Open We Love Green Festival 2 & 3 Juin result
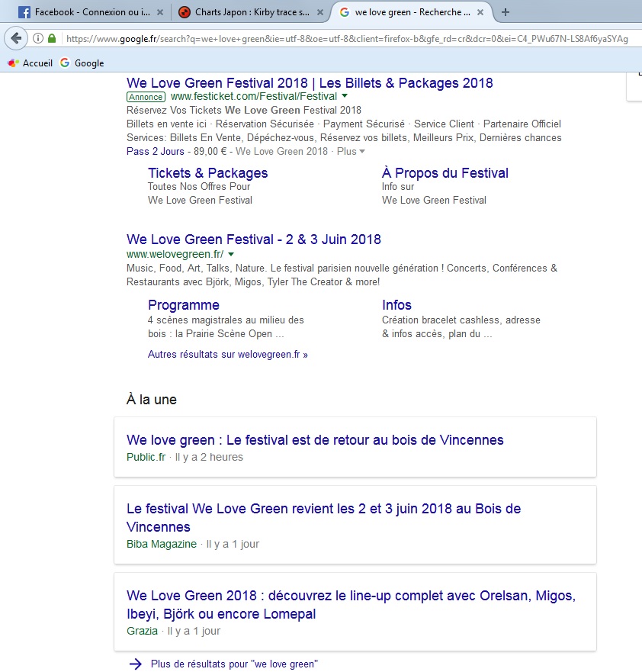Screen dimensions: 642x672 (254, 240)
